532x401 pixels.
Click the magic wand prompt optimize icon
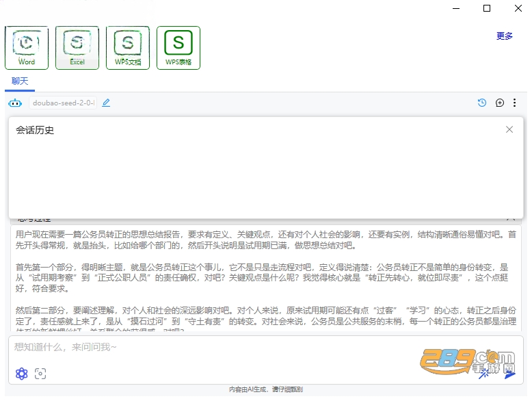click(484, 374)
